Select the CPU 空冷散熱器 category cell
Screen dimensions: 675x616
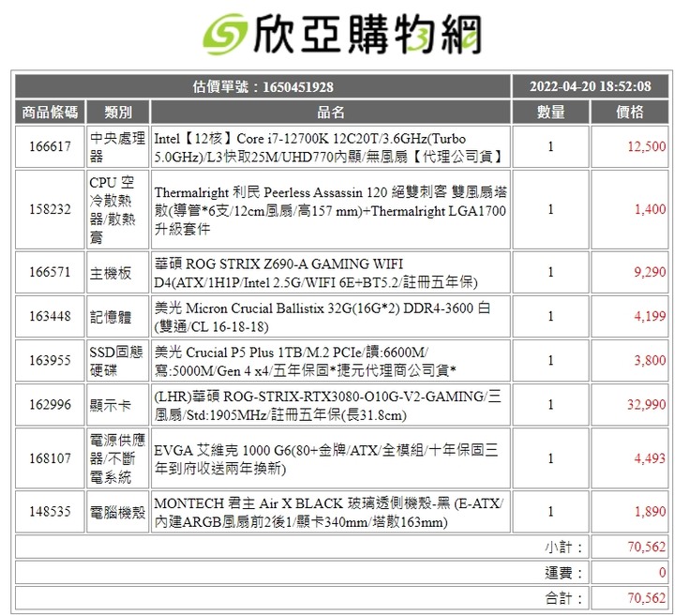tap(117, 210)
